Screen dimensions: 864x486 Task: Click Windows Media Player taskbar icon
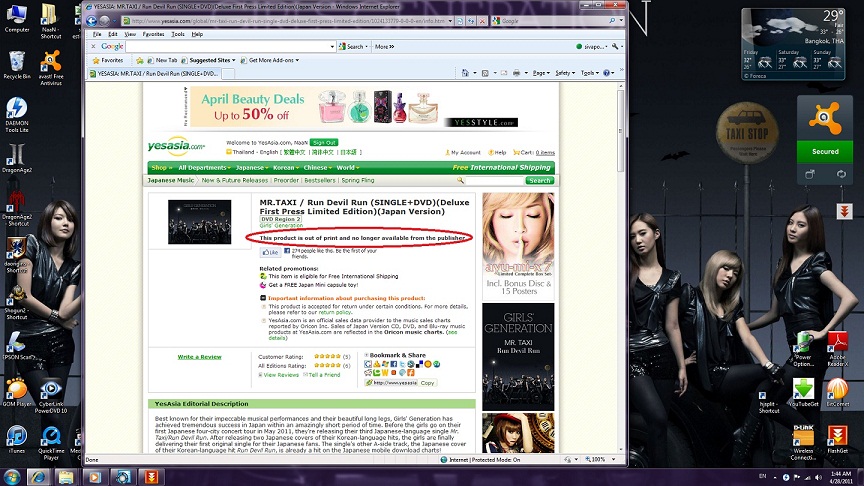tap(94, 477)
